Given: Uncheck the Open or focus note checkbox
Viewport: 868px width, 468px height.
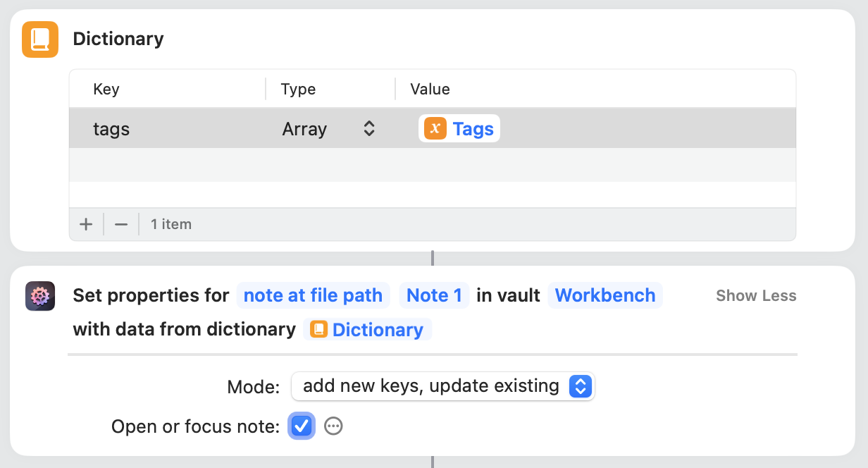Looking at the screenshot, I should [x=302, y=426].
